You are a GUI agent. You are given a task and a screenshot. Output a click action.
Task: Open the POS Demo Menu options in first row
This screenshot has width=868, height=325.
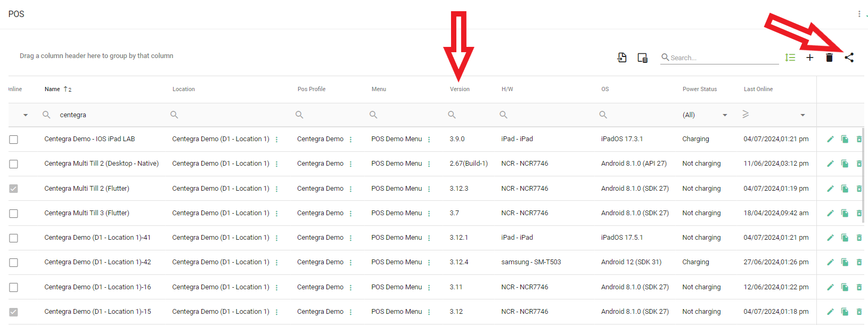coord(429,140)
